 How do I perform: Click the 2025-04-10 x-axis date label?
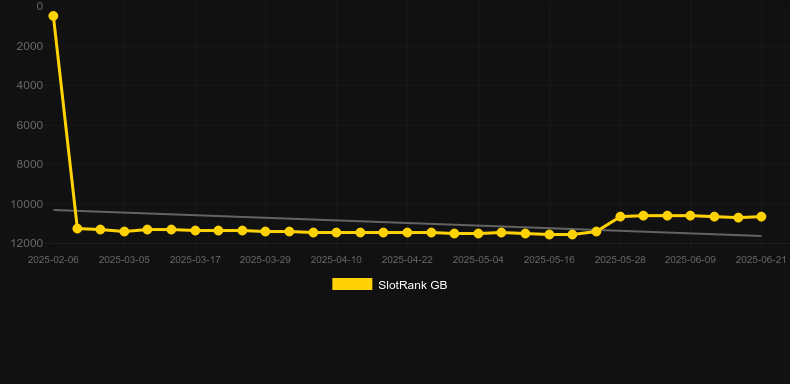(x=336, y=260)
